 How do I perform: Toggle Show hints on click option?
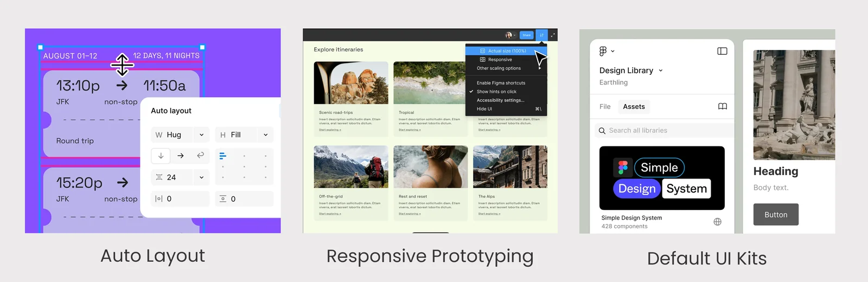506,92
